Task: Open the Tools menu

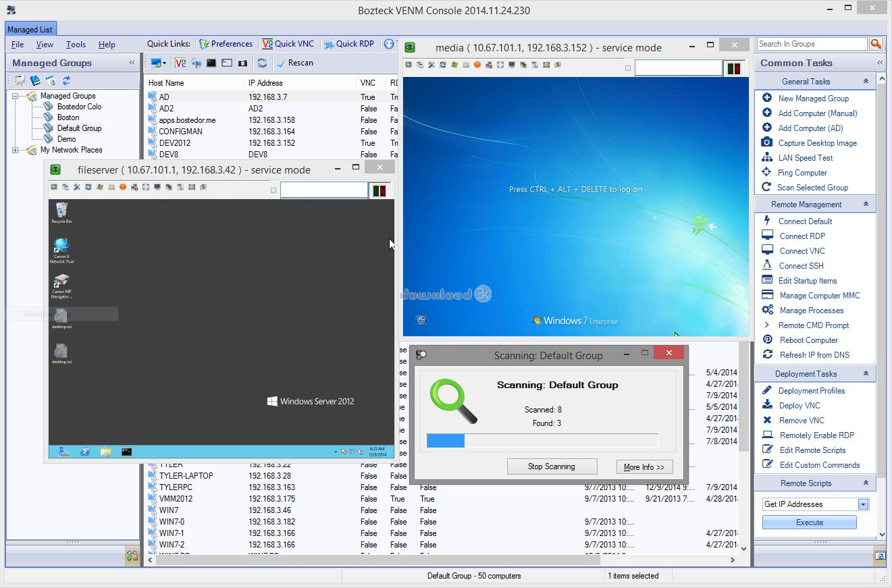Action: pos(75,44)
